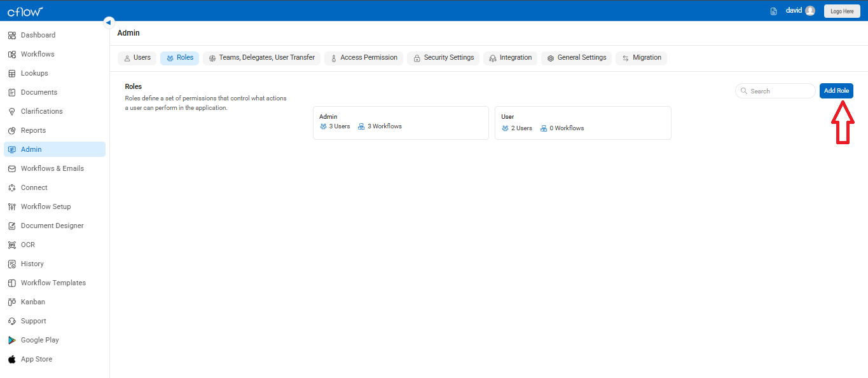Select Workflows & Emails menu item
Screen dimensions: 868x378
point(55,168)
